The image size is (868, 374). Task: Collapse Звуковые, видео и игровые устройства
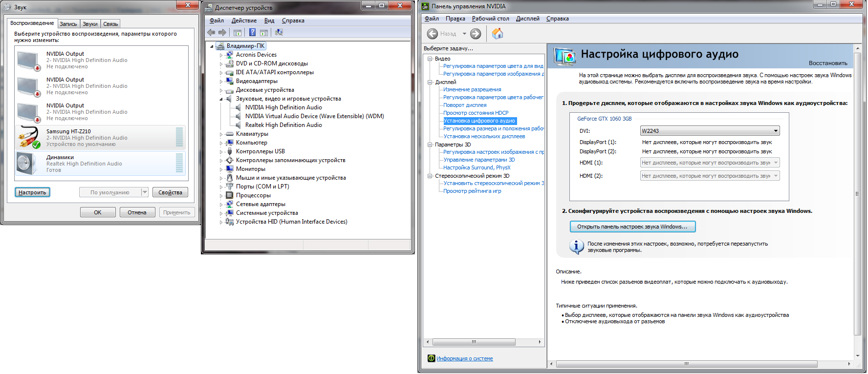coord(221,99)
